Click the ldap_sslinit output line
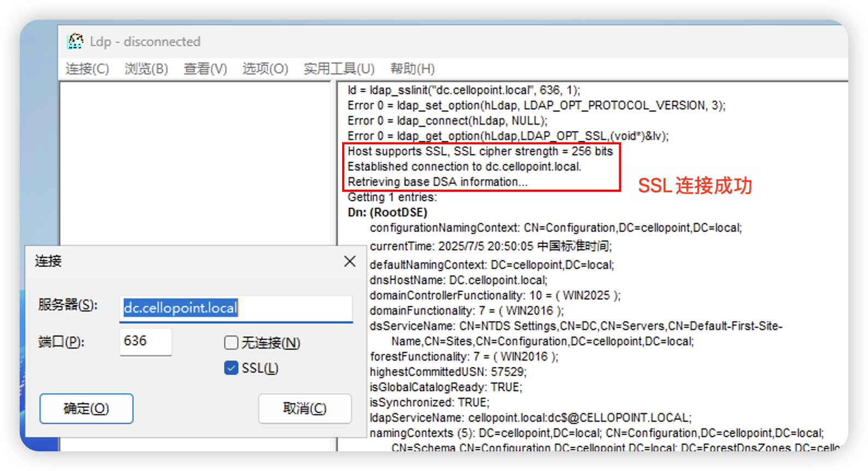 point(464,90)
